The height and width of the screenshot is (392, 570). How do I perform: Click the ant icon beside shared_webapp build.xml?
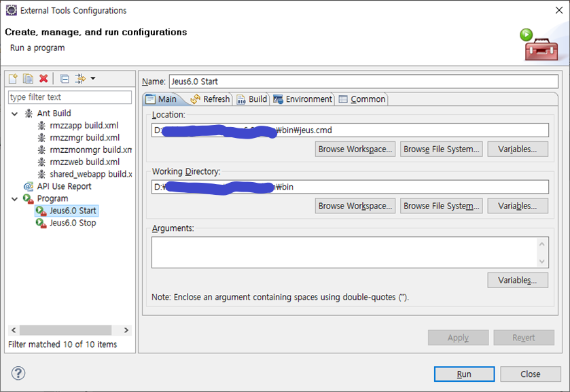[41, 174]
